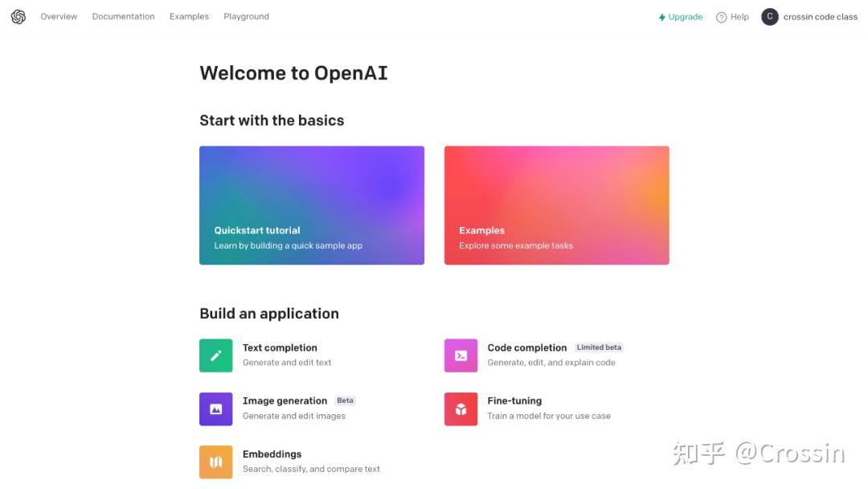Image resolution: width=868 pixels, height=489 pixels.
Task: Click the account avatar circle with C
Action: click(x=769, y=17)
